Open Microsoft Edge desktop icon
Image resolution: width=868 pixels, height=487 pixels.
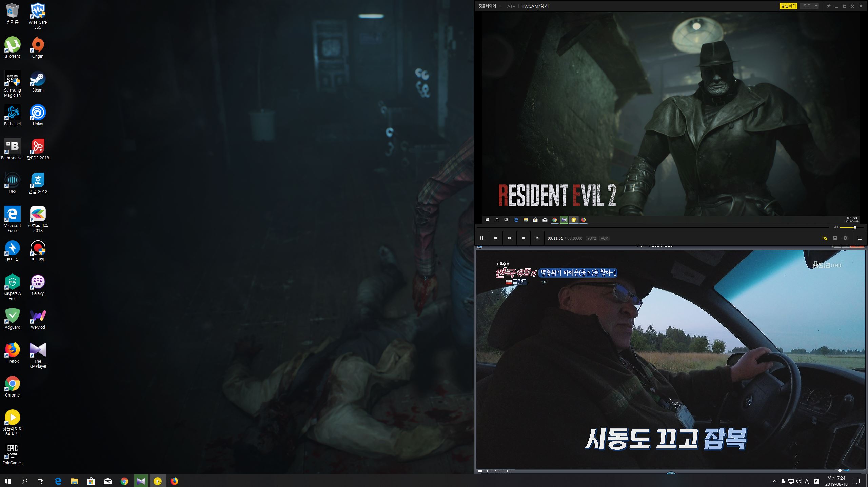(13, 219)
